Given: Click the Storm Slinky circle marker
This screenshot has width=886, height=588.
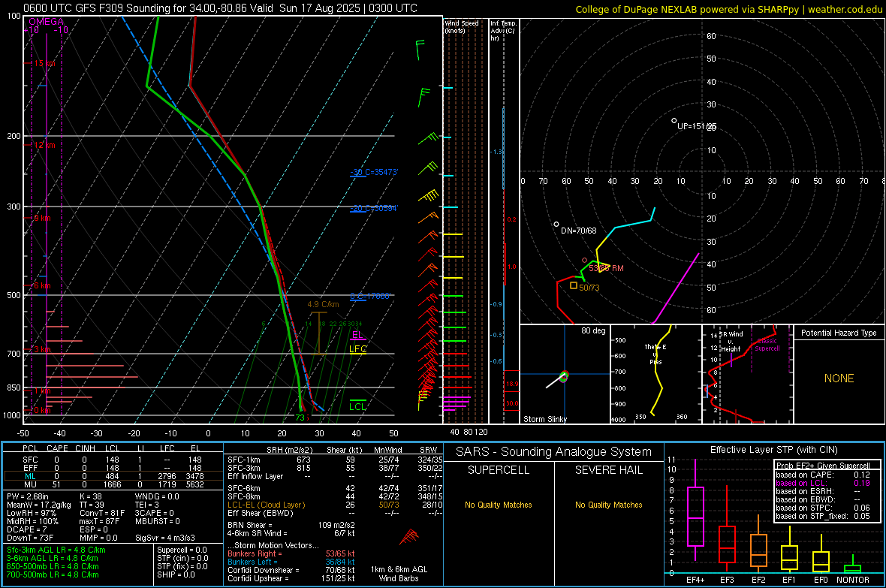Looking at the screenshot, I should pos(564,375).
